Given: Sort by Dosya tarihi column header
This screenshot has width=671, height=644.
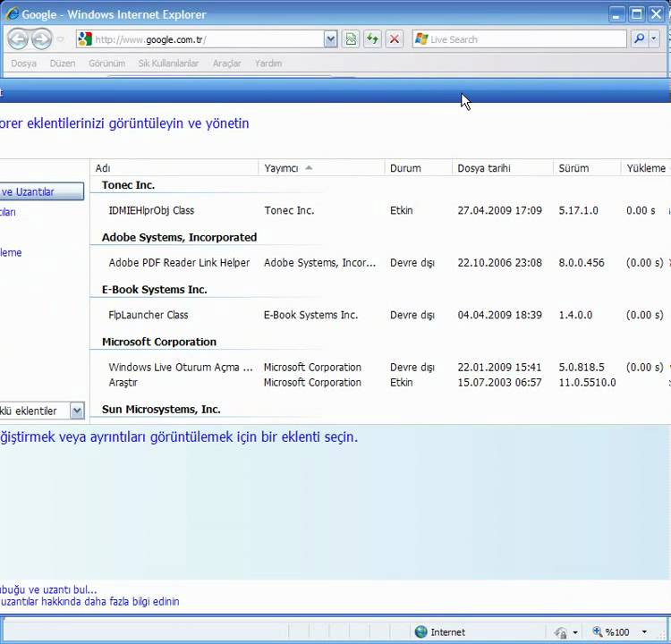Looking at the screenshot, I should [x=503, y=168].
